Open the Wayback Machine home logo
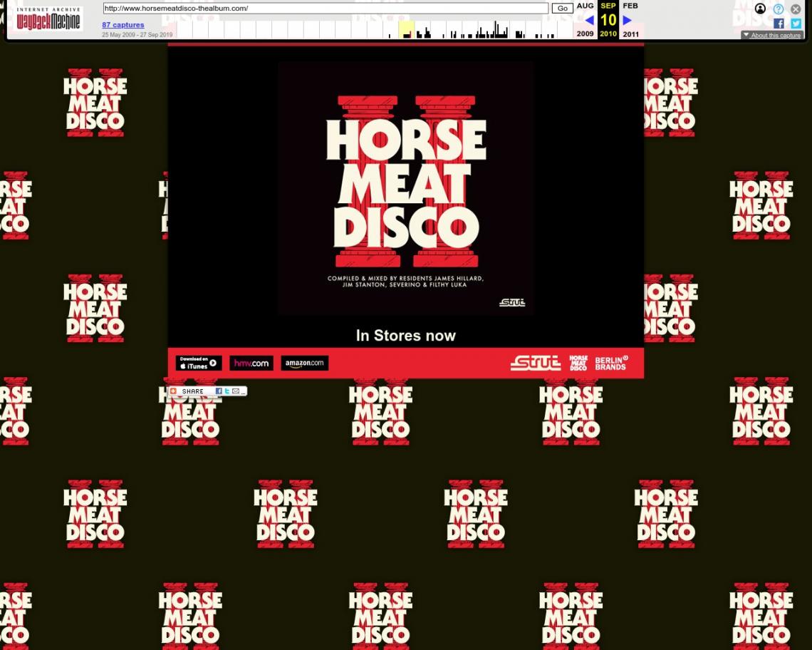Screen dimensions: 812x650 click(48, 19)
